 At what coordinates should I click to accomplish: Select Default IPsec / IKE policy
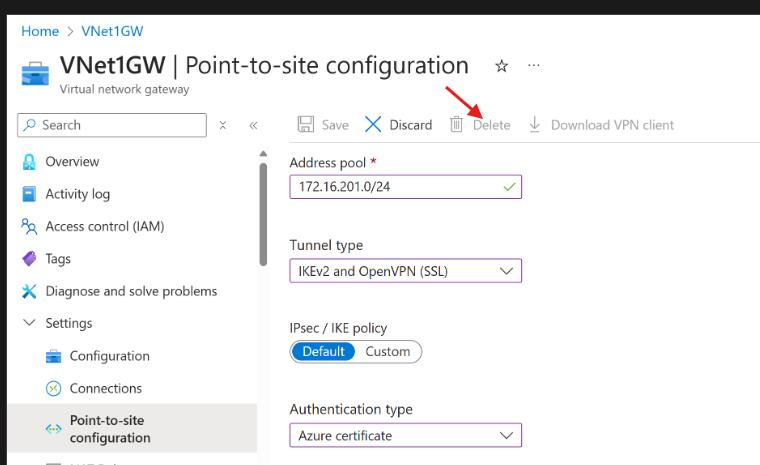(x=323, y=352)
